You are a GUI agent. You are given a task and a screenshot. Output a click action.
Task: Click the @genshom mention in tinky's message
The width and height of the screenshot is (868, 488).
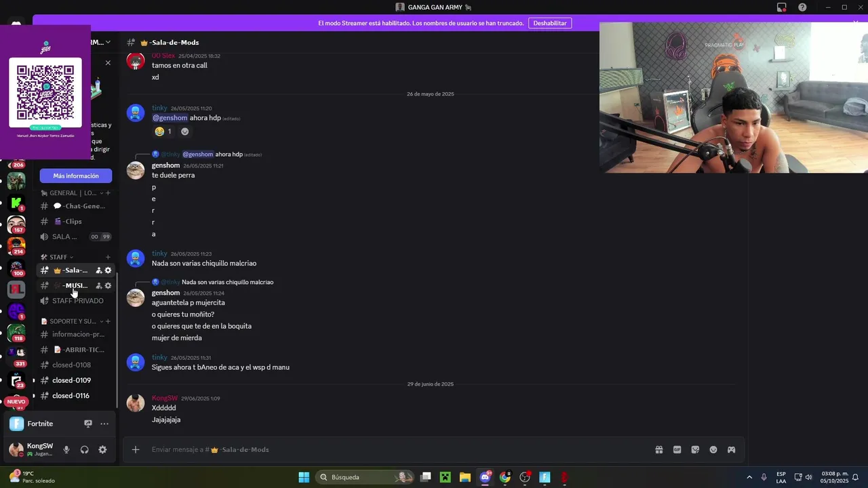tap(170, 118)
